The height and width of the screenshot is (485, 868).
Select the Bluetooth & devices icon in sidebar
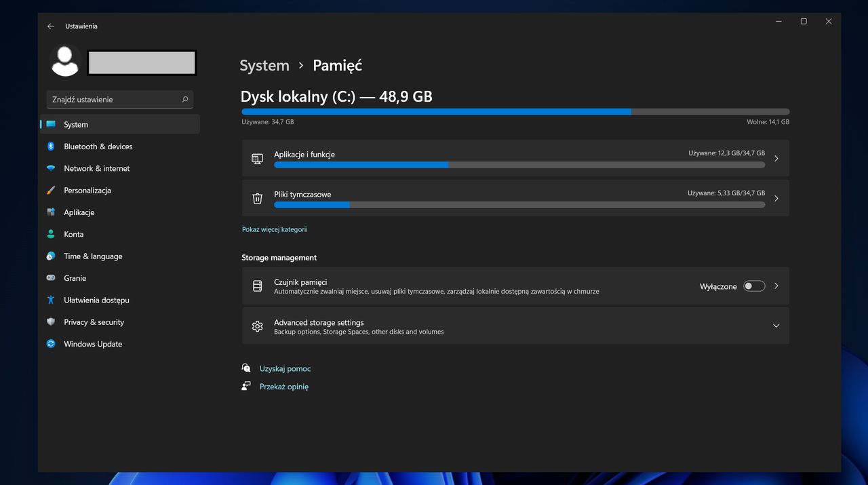pos(51,147)
